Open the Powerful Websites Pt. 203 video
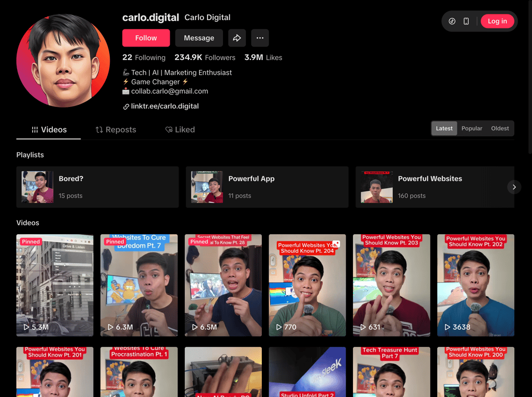 [x=391, y=285]
